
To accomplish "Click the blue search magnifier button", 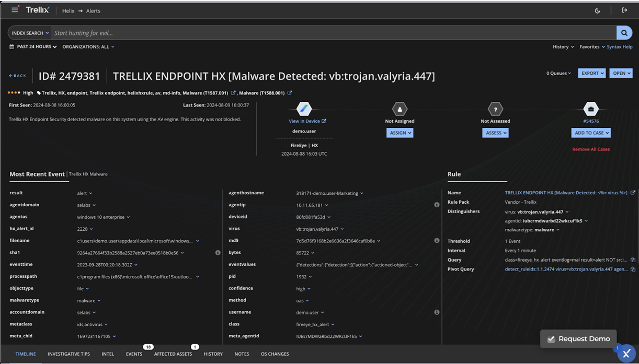I will [624, 33].
